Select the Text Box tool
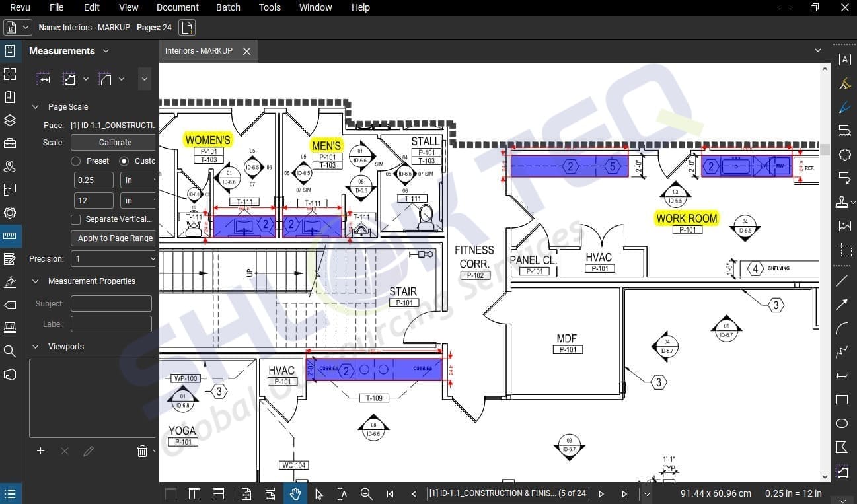Image resolution: width=857 pixels, height=504 pixels. [844, 59]
